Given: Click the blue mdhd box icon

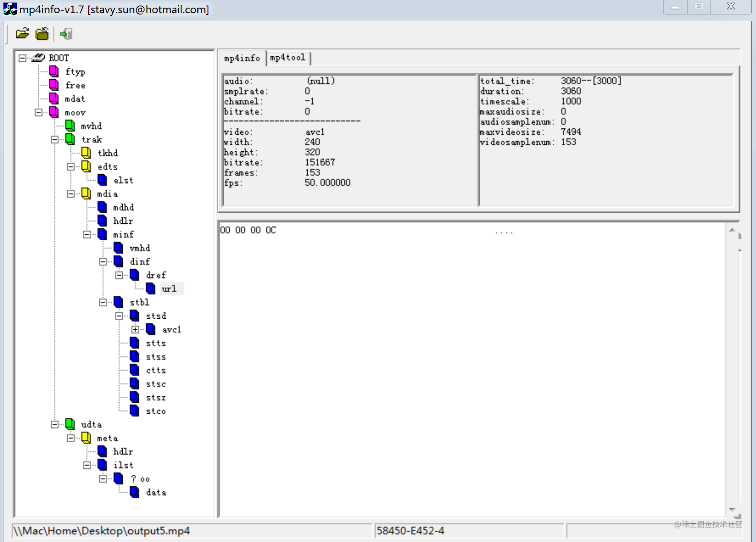Looking at the screenshot, I should click(102, 208).
